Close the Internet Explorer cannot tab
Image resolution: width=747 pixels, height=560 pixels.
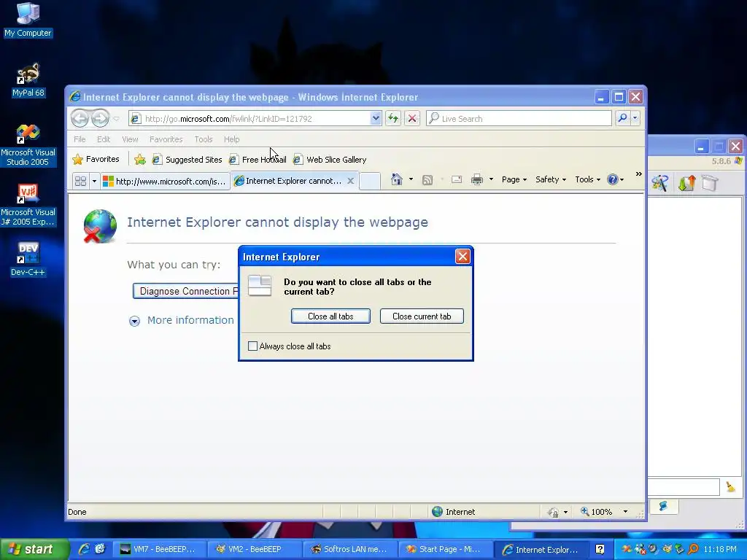coord(350,181)
